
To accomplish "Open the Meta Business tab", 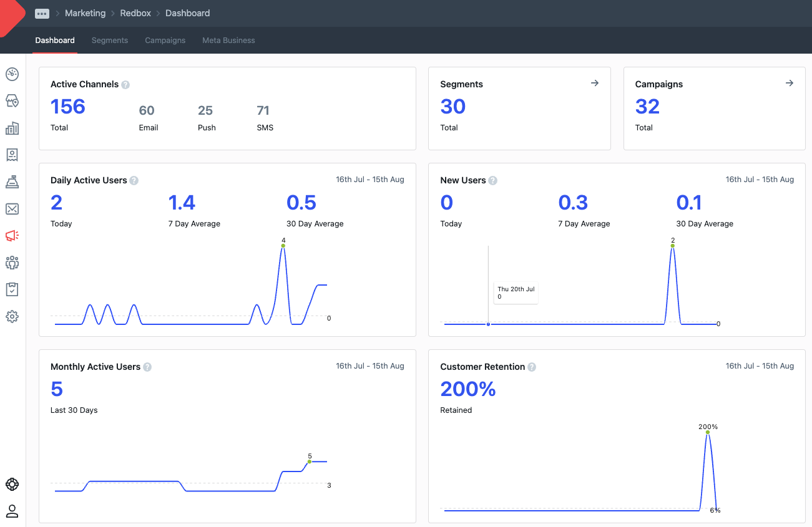I will 228,41.
